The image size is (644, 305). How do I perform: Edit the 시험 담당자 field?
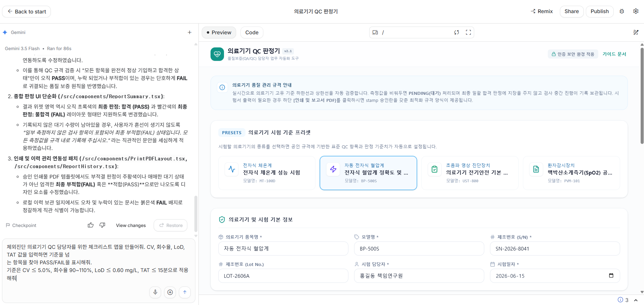[419, 276]
